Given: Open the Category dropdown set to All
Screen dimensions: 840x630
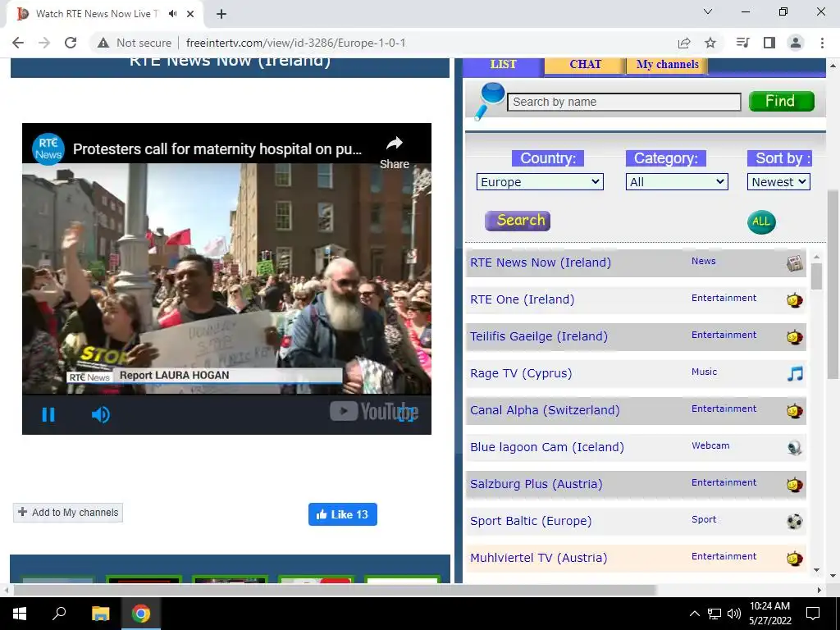Looking at the screenshot, I should 677,181.
